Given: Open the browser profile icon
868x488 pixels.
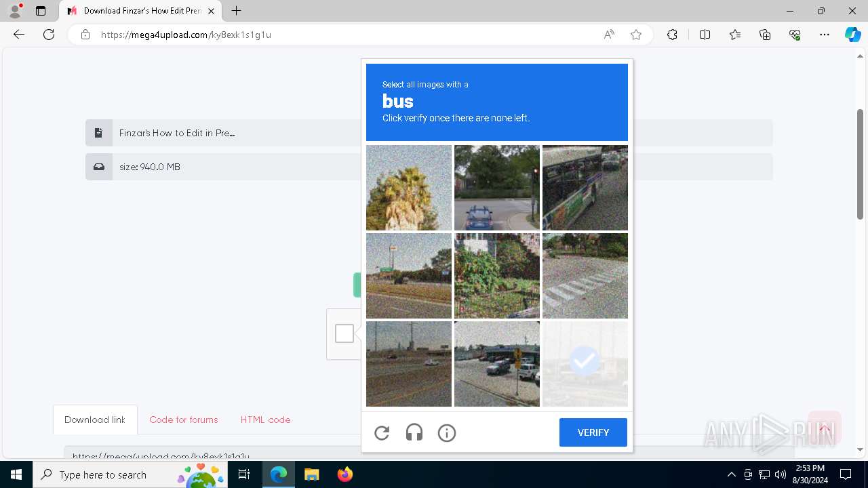Looking at the screenshot, I should pyautogui.click(x=15, y=11).
